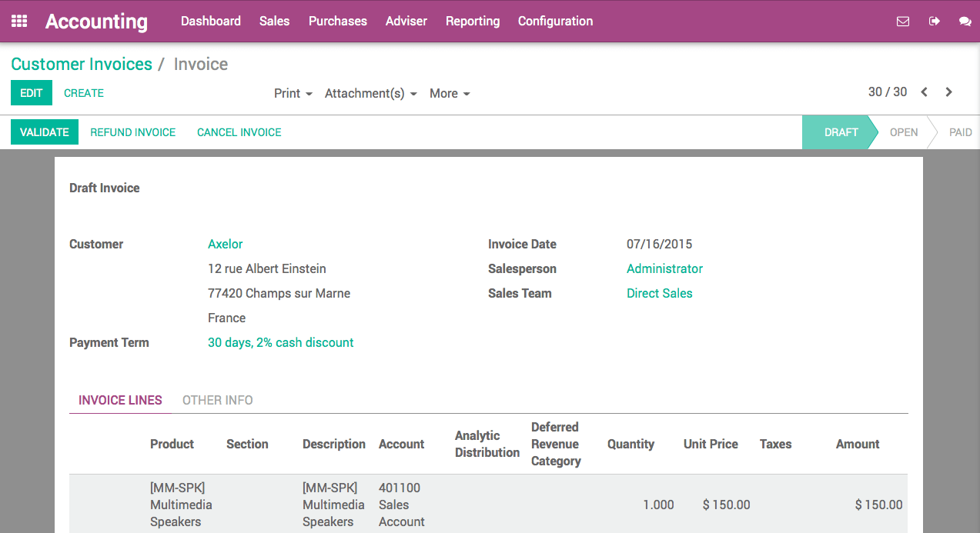The image size is (980, 533).
Task: Navigate to next invoice with right arrow
Action: tap(948, 92)
